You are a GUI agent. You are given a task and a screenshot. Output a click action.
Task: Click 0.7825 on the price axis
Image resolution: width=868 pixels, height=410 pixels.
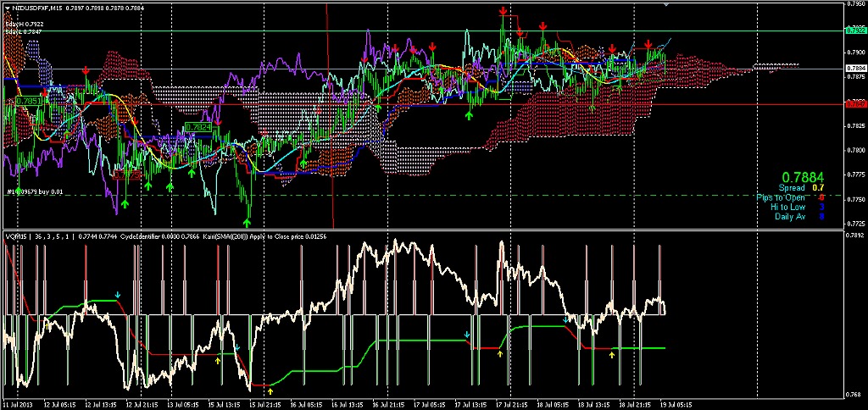pyautogui.click(x=854, y=126)
